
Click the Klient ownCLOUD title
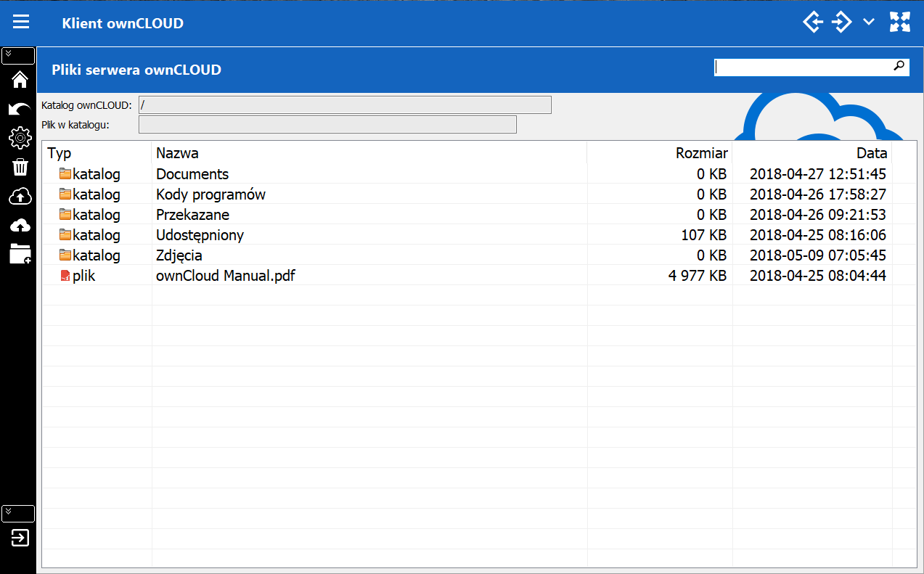(123, 23)
